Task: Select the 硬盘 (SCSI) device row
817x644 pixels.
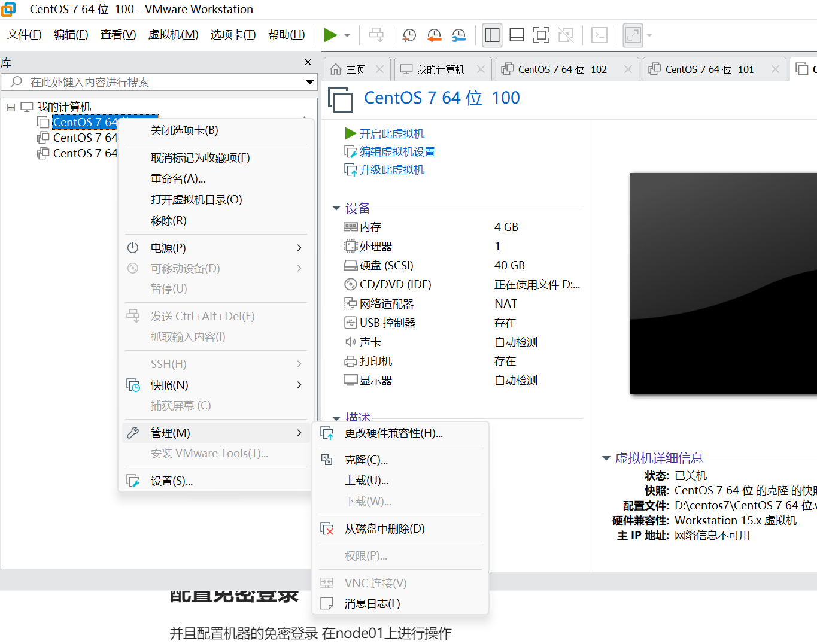Action: (x=462, y=266)
